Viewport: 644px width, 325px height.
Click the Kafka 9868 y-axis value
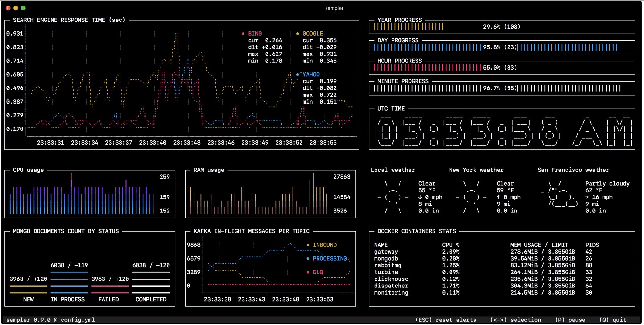[x=194, y=245]
